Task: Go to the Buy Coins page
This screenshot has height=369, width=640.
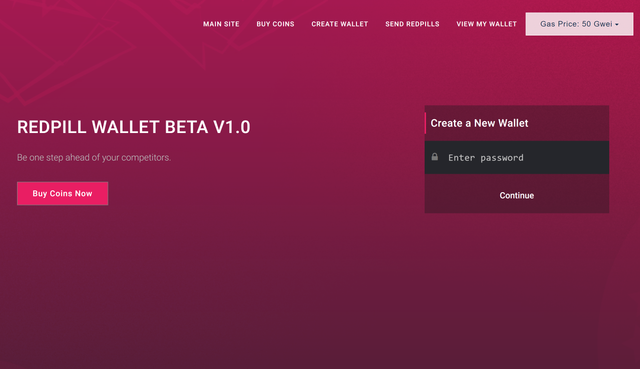Action: 275,24
